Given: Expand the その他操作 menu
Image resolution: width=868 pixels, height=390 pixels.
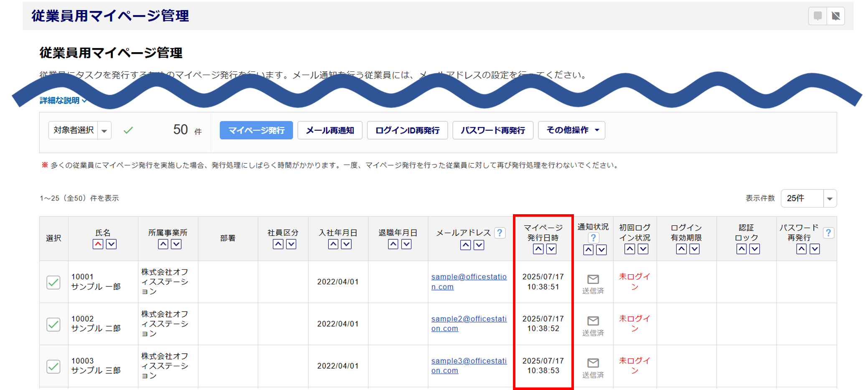Looking at the screenshot, I should (571, 130).
